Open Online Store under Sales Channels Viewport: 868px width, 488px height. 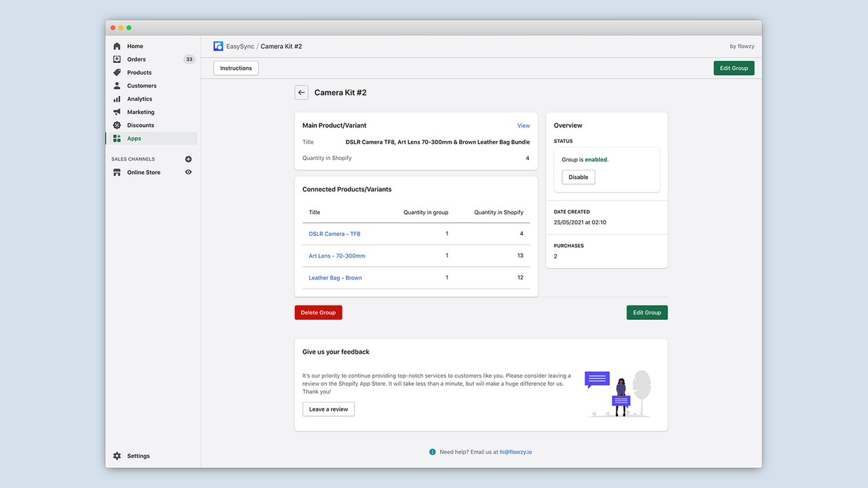coord(144,172)
